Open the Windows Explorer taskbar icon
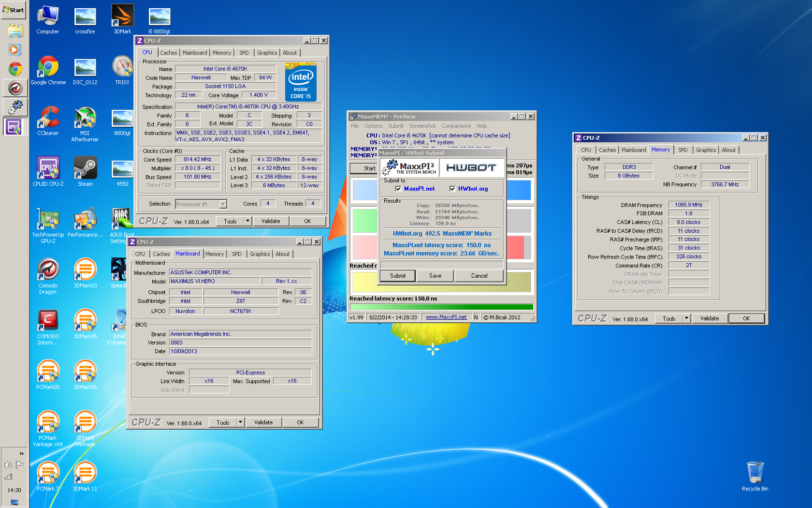The width and height of the screenshot is (812, 508). [15, 31]
